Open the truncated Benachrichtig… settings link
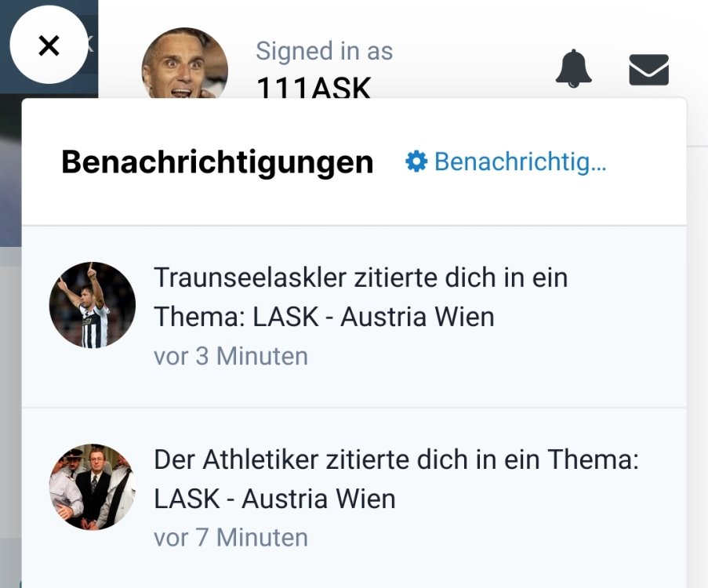Viewport: 708px width, 588px height. click(520, 162)
